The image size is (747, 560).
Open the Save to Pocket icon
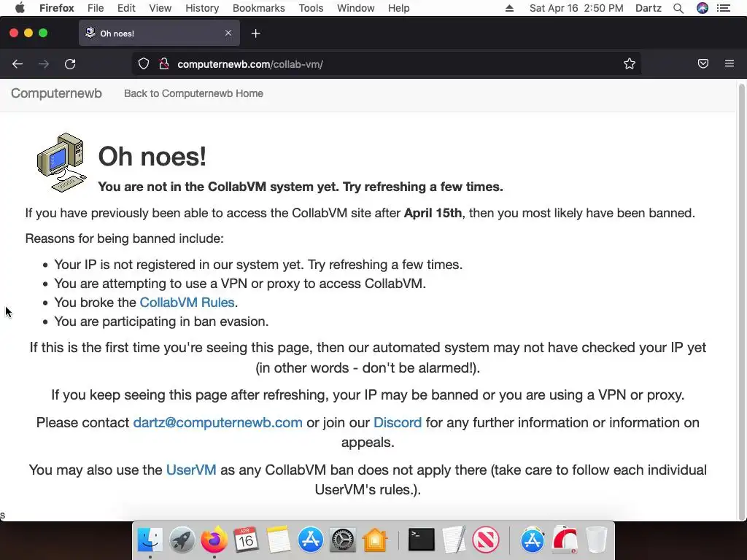pos(703,63)
